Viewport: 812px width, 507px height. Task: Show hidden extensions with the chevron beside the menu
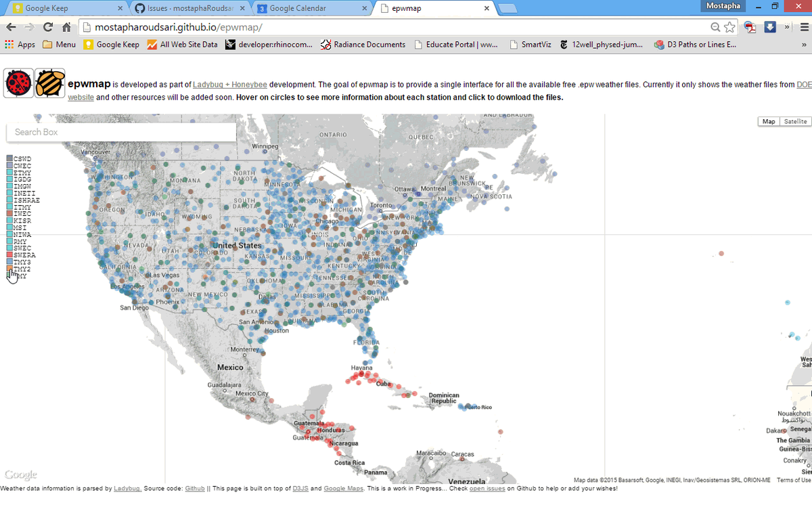pyautogui.click(x=786, y=28)
